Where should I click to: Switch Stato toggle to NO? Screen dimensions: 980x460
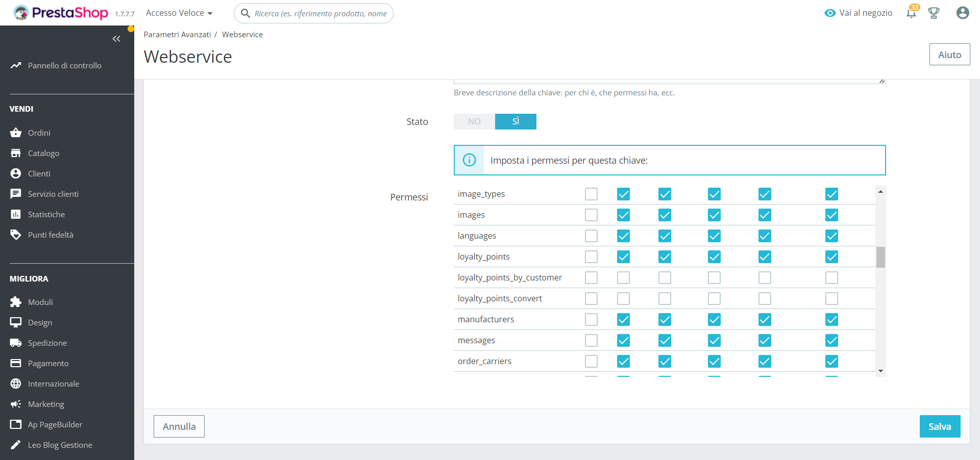click(x=474, y=121)
